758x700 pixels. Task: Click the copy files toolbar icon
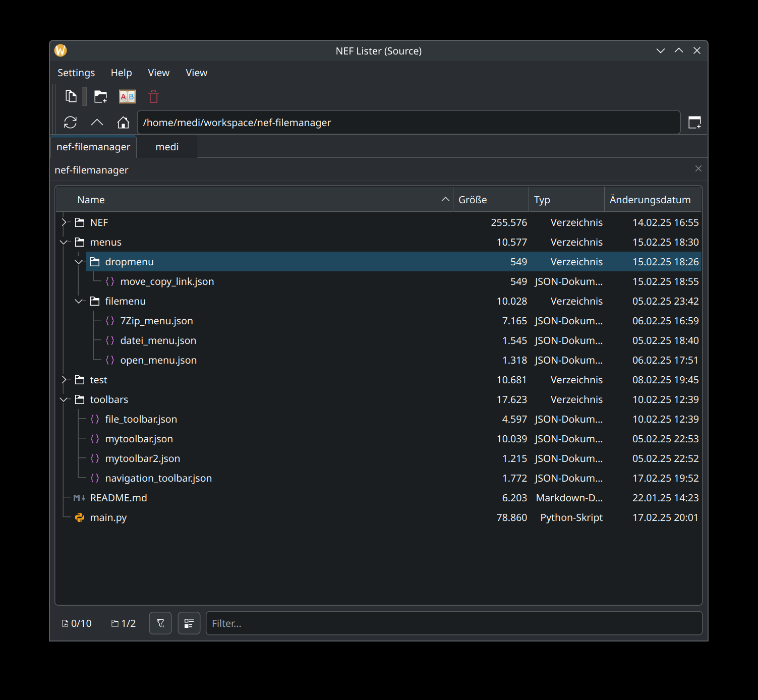click(x=71, y=96)
